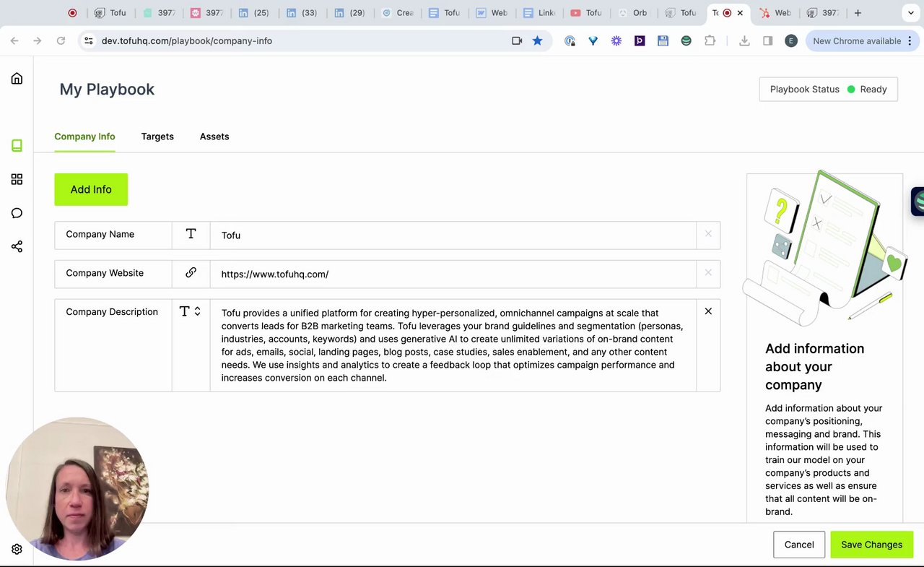Open the Chrome extensions puzzle icon
Screen dimensions: 924x567
(710, 41)
